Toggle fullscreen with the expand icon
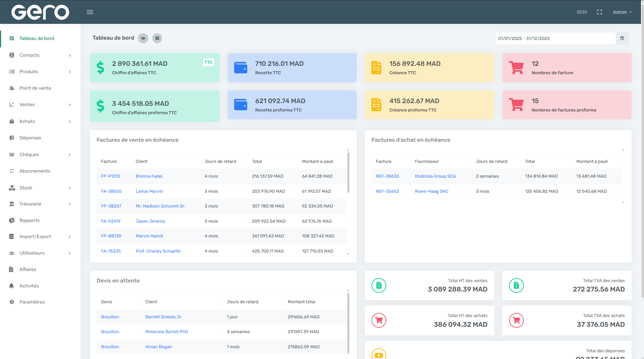644x359 pixels. (x=600, y=12)
